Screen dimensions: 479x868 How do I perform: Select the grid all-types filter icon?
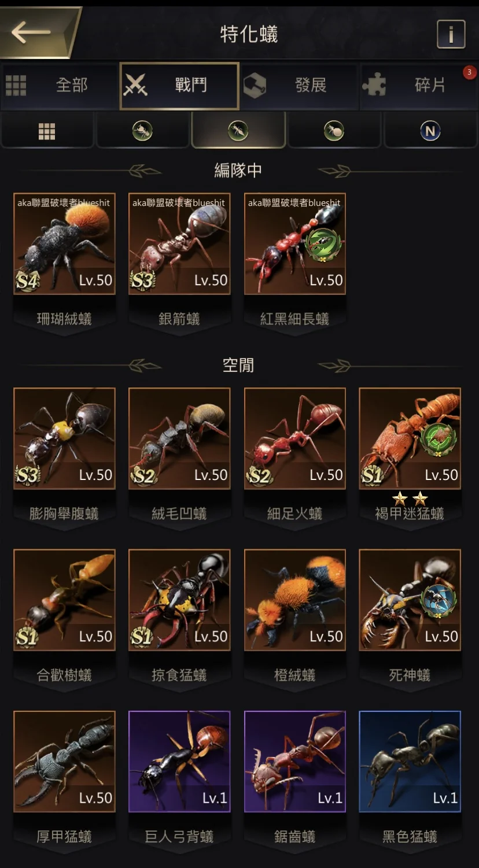47,131
